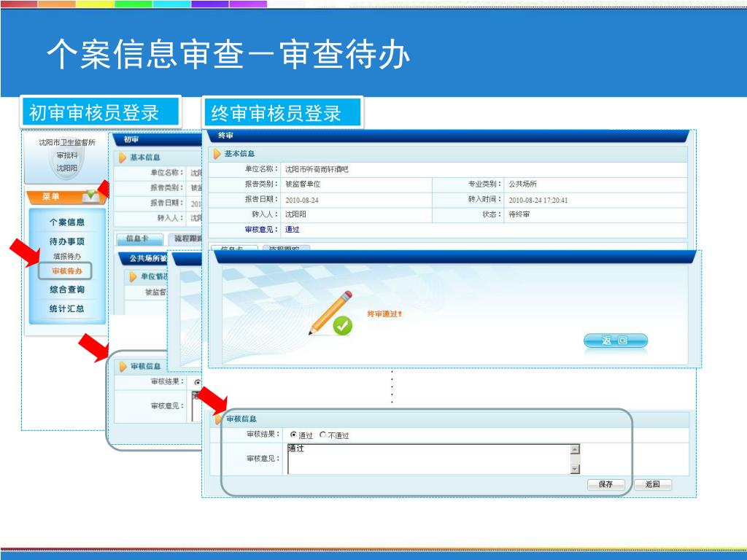Select the 不通过 radio button

pos(323,435)
